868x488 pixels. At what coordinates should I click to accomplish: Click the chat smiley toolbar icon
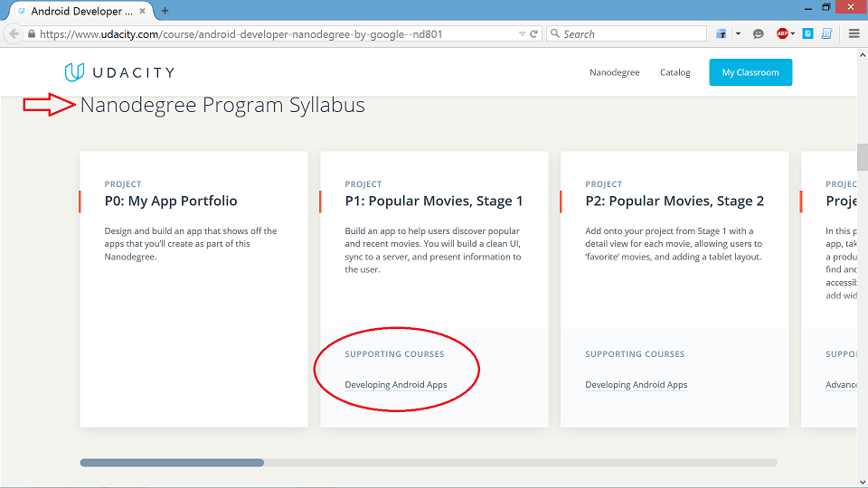758,34
